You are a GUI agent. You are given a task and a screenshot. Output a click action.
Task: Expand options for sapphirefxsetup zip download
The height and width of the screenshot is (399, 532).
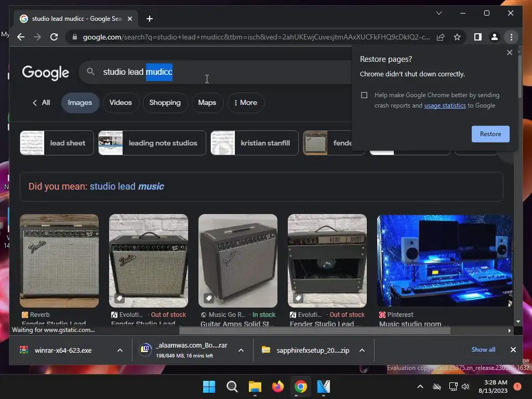[362, 350]
